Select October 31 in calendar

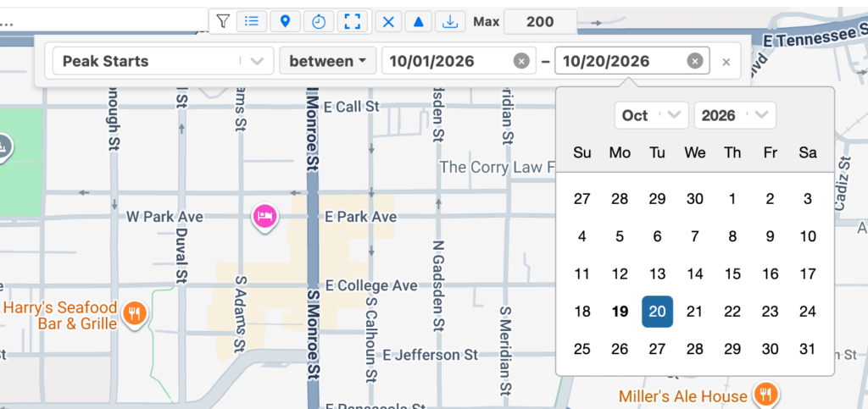pos(808,350)
